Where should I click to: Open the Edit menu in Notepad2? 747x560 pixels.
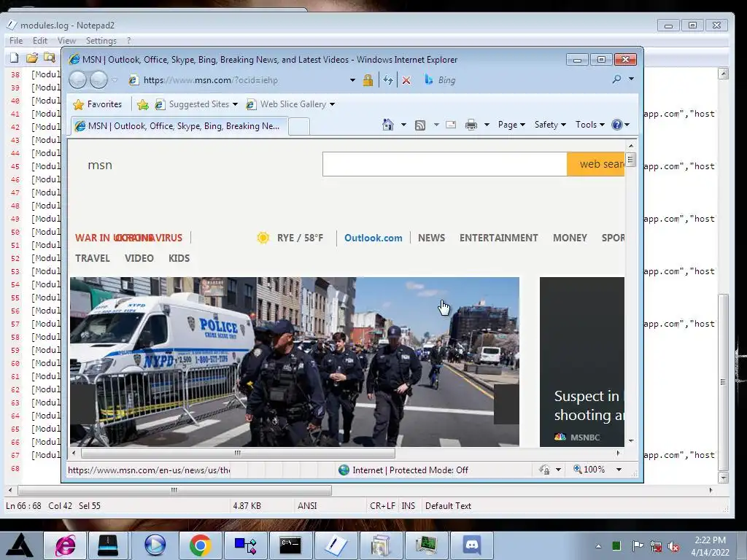point(39,41)
